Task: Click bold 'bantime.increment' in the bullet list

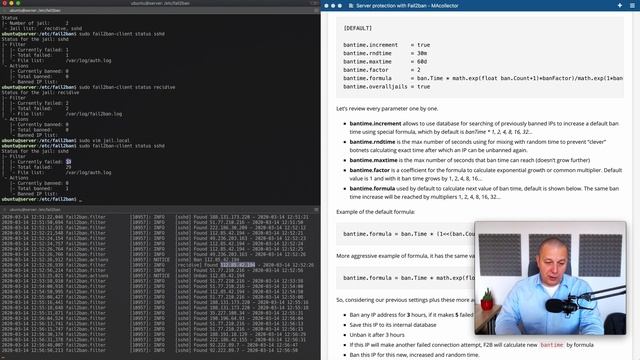Action: point(375,123)
